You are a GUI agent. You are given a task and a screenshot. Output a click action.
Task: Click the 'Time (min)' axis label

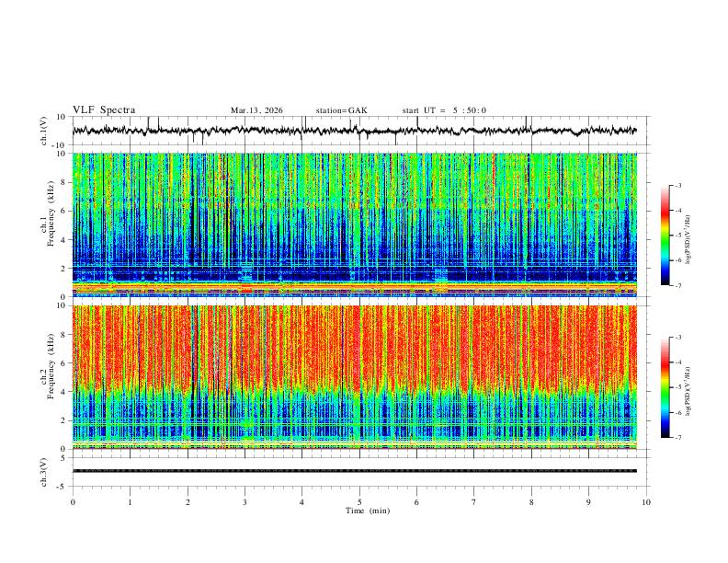pos(368,511)
